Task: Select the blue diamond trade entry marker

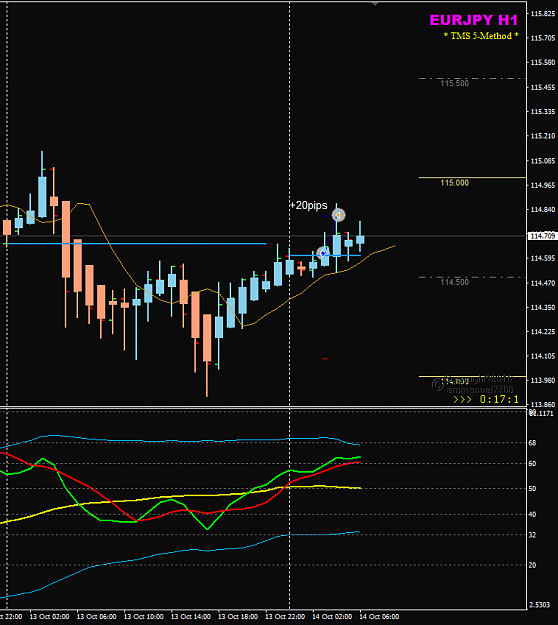Action: click(x=323, y=253)
